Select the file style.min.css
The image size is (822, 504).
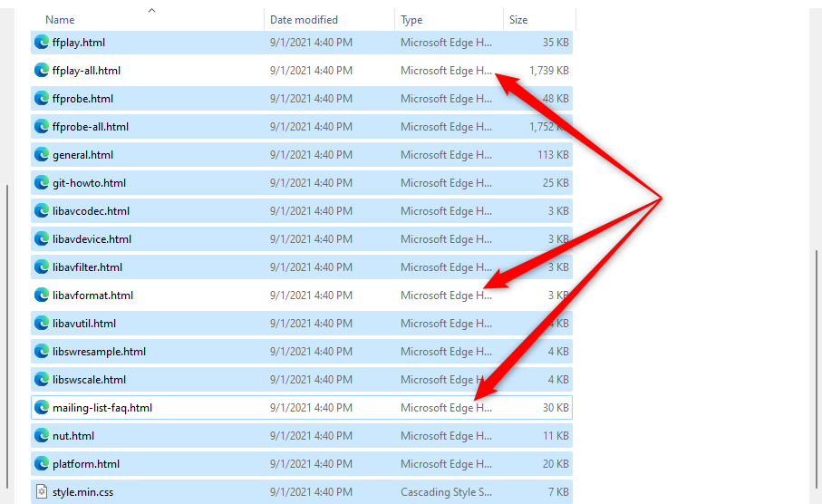(x=302, y=491)
